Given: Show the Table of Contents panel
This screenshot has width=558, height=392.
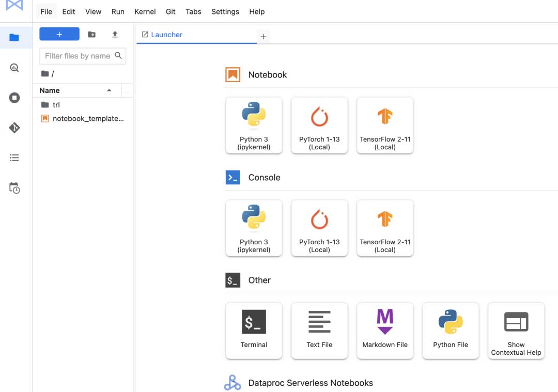Looking at the screenshot, I should click(14, 158).
